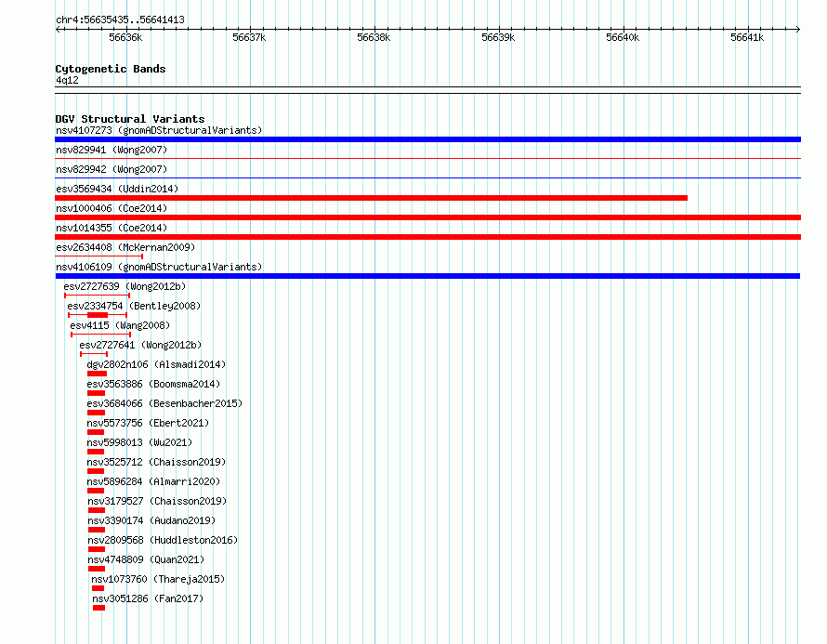Click the red bar of nsv1000406
This screenshot has width=827, height=644.
427,217
